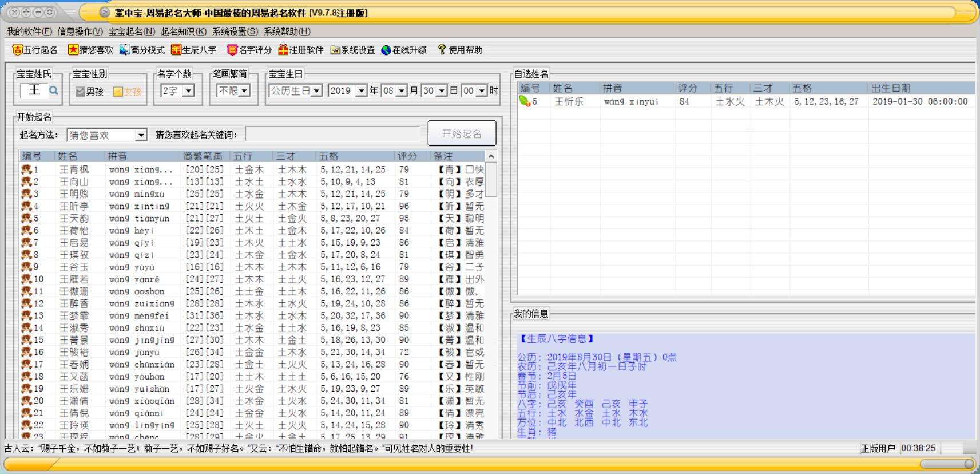Select name row 王梦霏
The width and height of the screenshot is (980, 474).
point(252,315)
